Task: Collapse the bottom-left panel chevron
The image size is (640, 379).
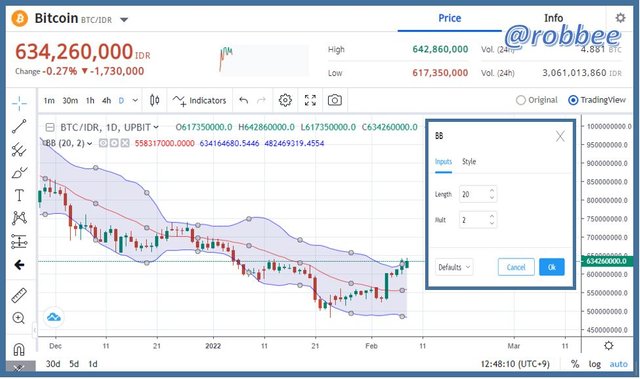Action: click(18, 368)
